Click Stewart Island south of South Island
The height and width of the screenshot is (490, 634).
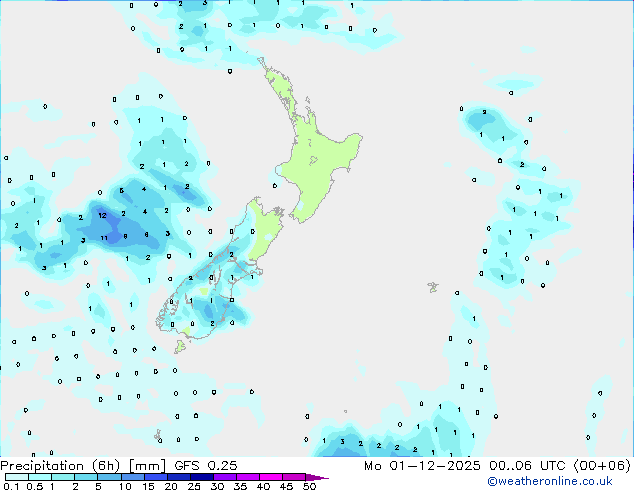[180, 346]
